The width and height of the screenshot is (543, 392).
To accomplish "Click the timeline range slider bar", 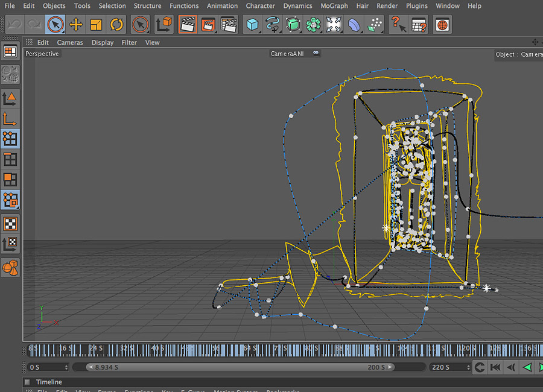I will (241, 367).
